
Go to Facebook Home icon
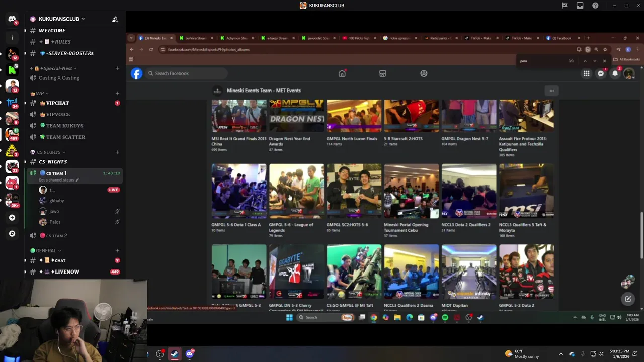pyautogui.click(x=342, y=73)
